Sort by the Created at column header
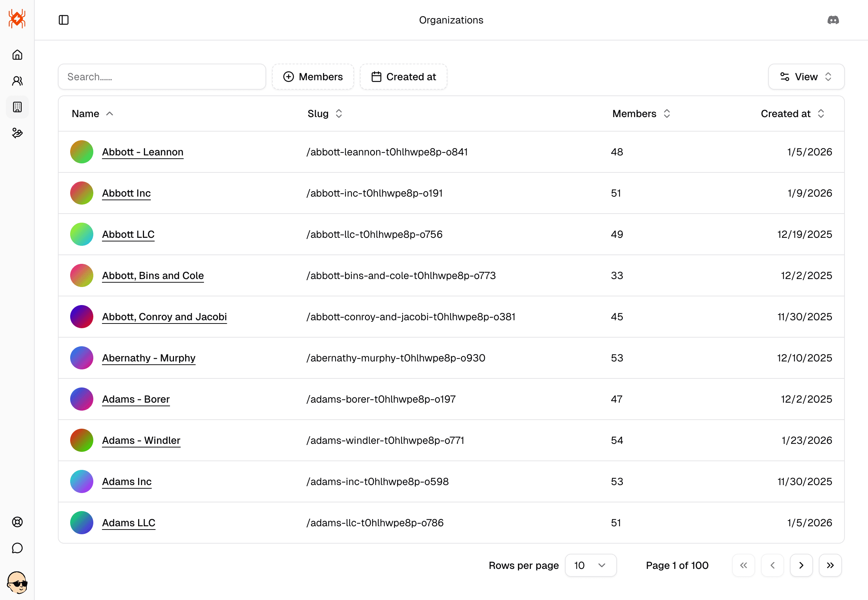 point(792,113)
